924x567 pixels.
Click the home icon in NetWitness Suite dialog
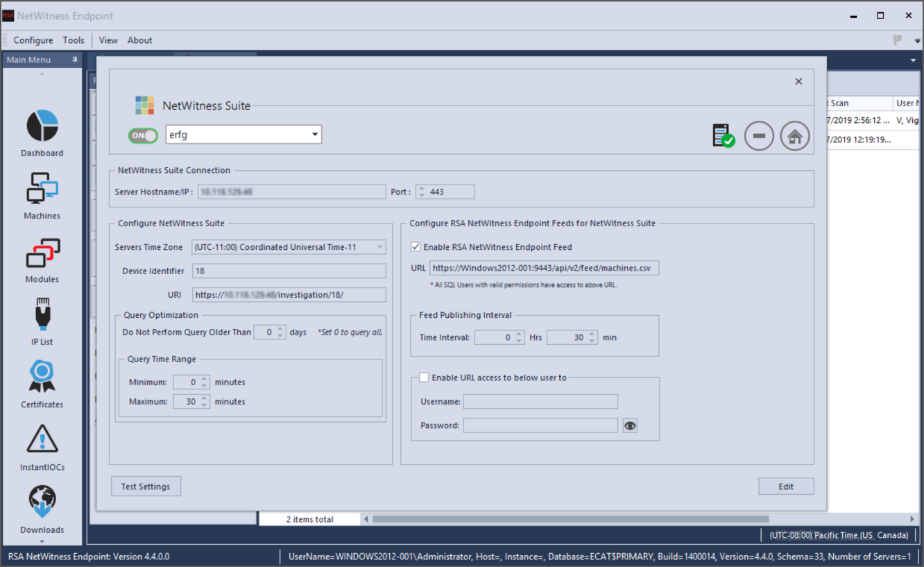tap(795, 136)
